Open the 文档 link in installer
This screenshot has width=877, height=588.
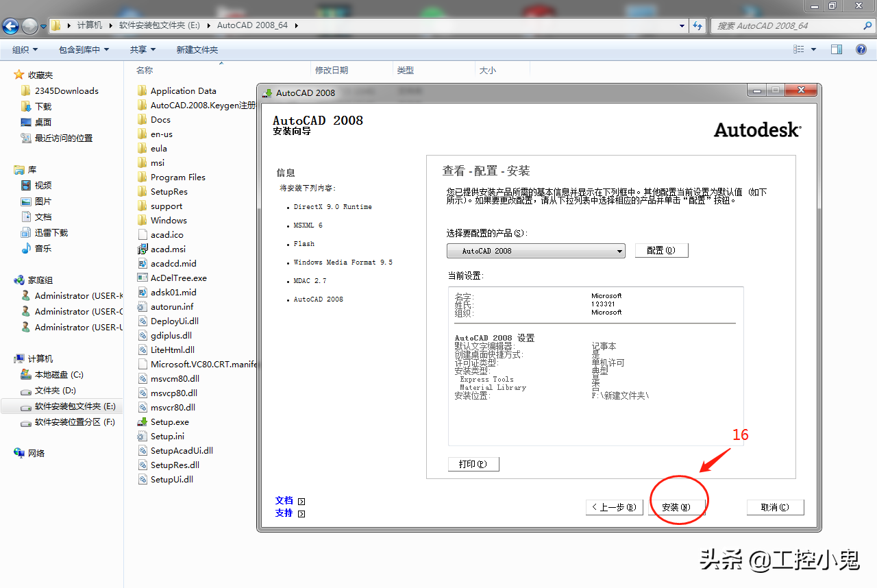284,500
